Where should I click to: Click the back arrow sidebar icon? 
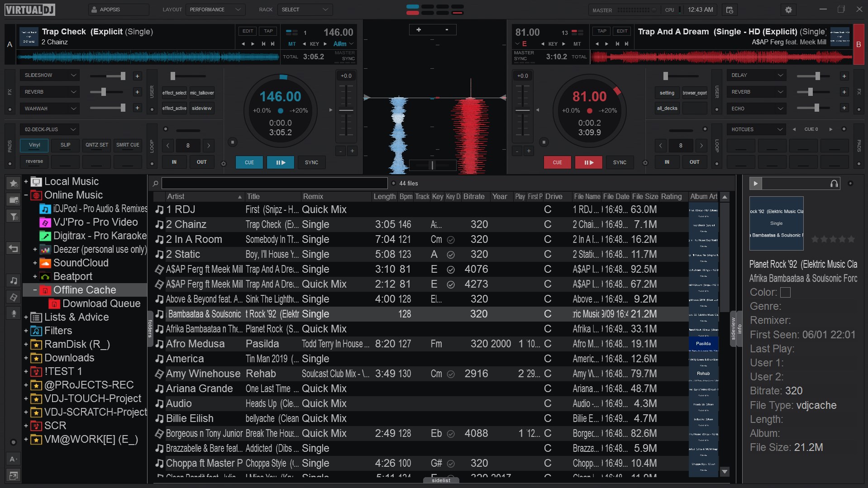14,248
